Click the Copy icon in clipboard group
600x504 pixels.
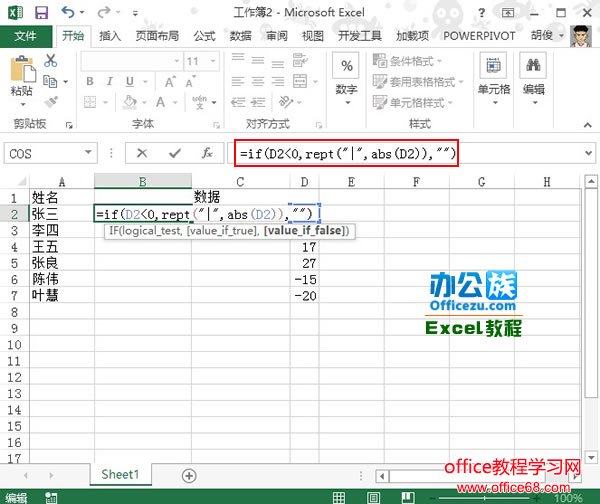(50, 82)
